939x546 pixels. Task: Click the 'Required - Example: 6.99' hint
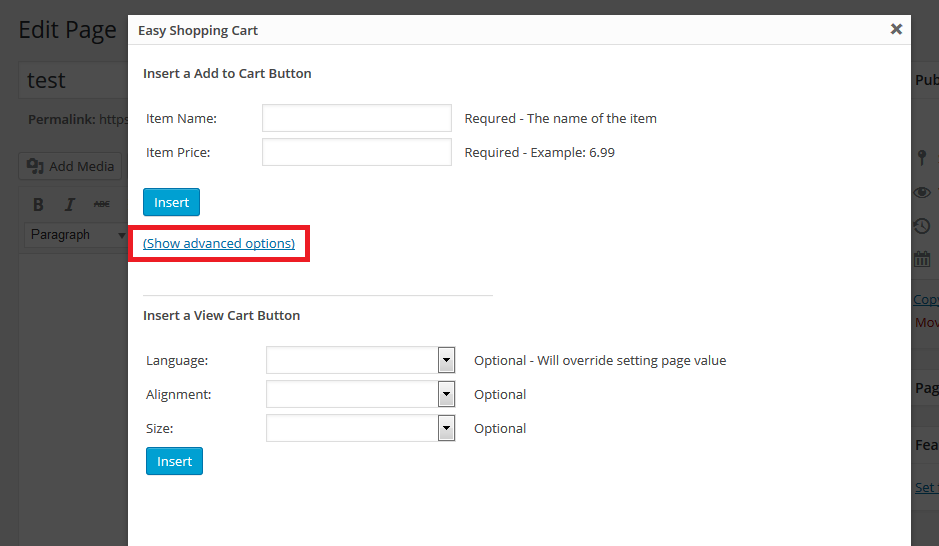point(540,152)
